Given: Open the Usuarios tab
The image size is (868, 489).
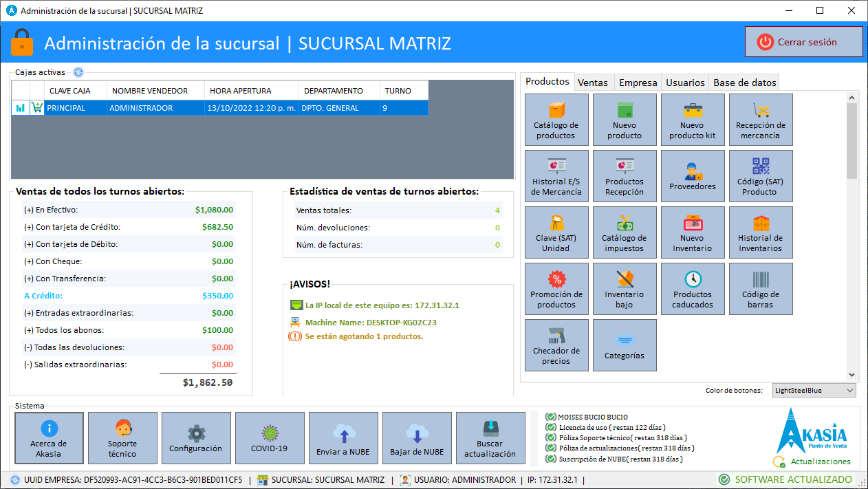Looking at the screenshot, I should (685, 83).
